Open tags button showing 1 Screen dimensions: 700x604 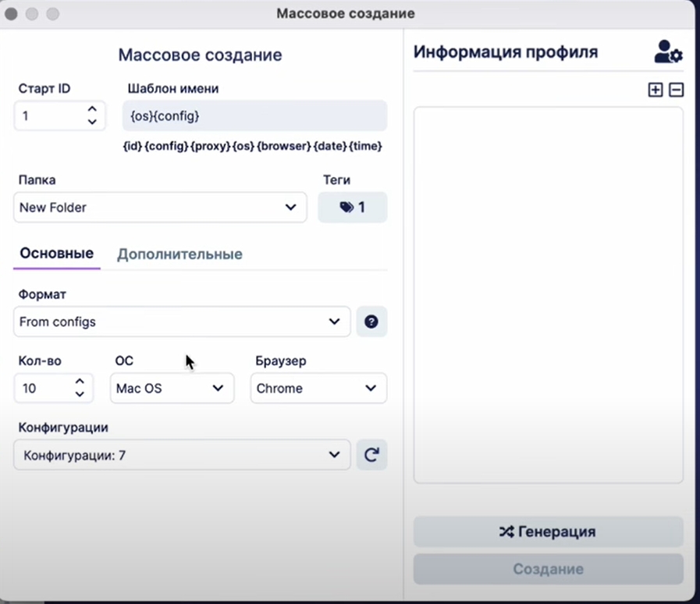pyautogui.click(x=352, y=207)
